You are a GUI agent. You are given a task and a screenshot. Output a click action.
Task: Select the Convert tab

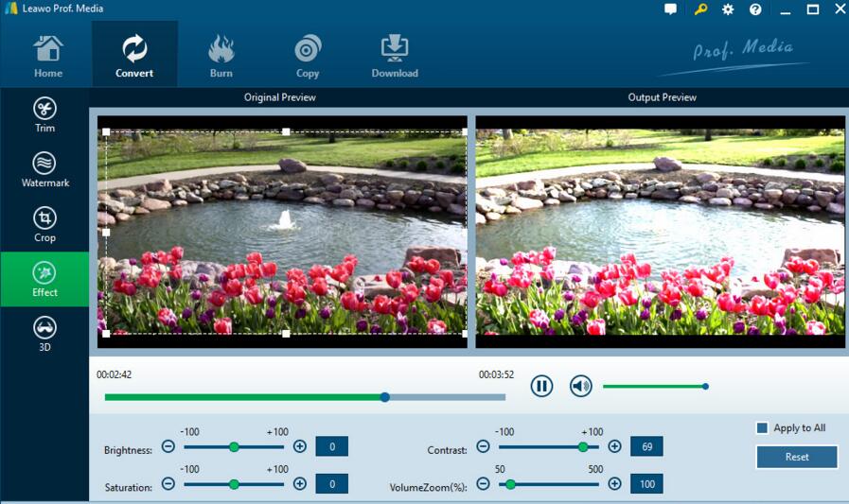(x=134, y=55)
